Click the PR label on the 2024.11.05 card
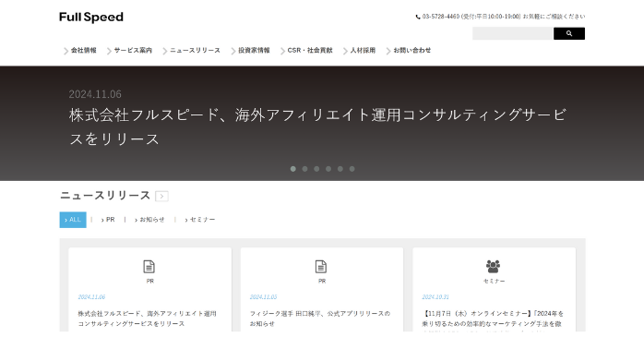The height and width of the screenshot is (337, 644). point(322,282)
